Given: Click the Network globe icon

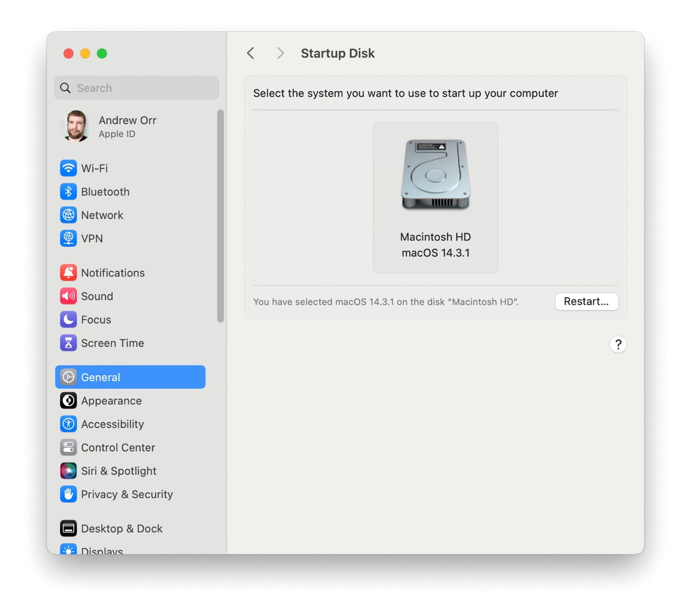Looking at the screenshot, I should click(68, 215).
